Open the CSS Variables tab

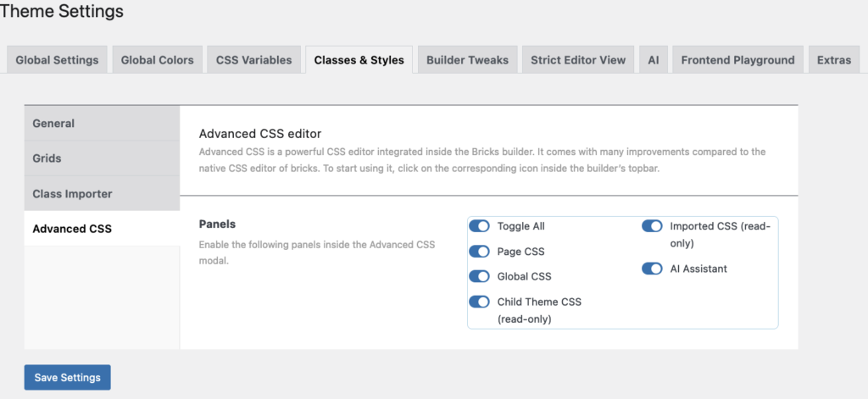click(x=253, y=60)
